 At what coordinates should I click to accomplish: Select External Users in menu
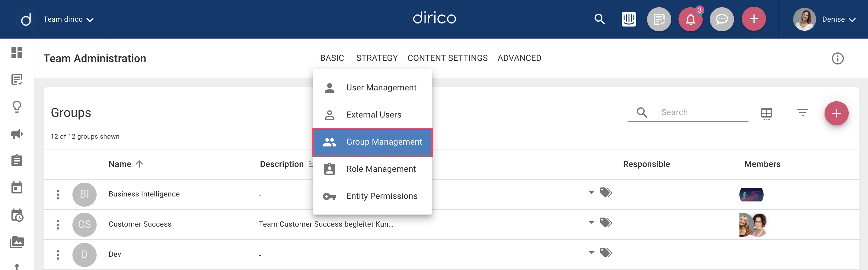(x=372, y=115)
